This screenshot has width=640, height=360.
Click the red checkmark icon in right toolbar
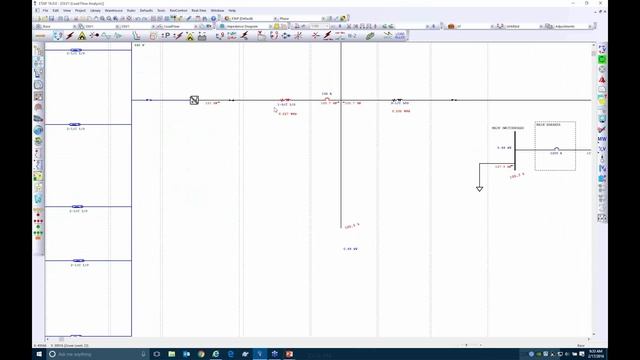click(x=602, y=129)
